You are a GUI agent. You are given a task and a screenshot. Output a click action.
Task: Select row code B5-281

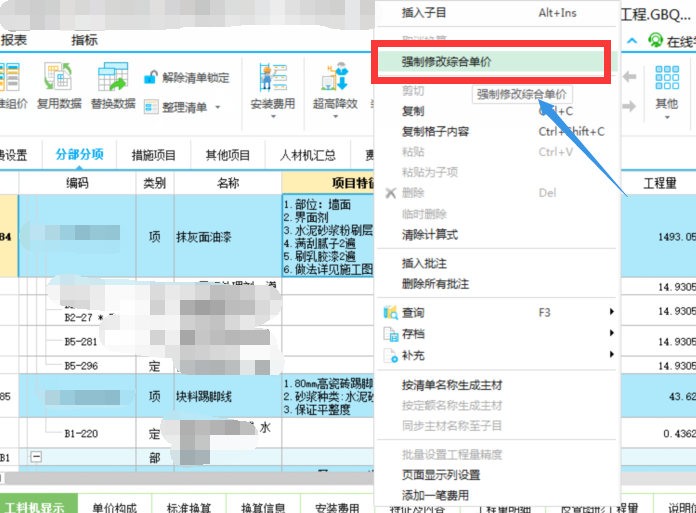click(80, 342)
